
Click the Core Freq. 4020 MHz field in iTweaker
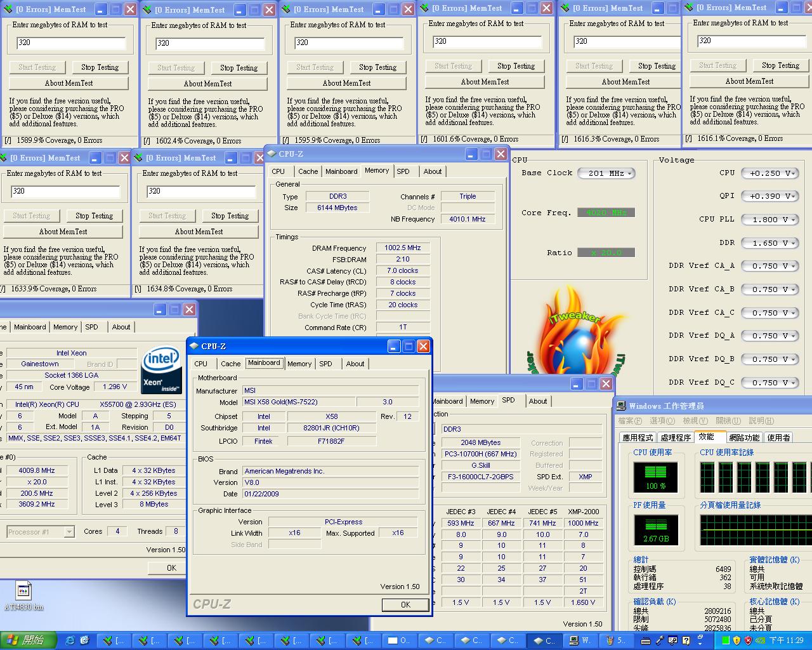click(x=606, y=213)
